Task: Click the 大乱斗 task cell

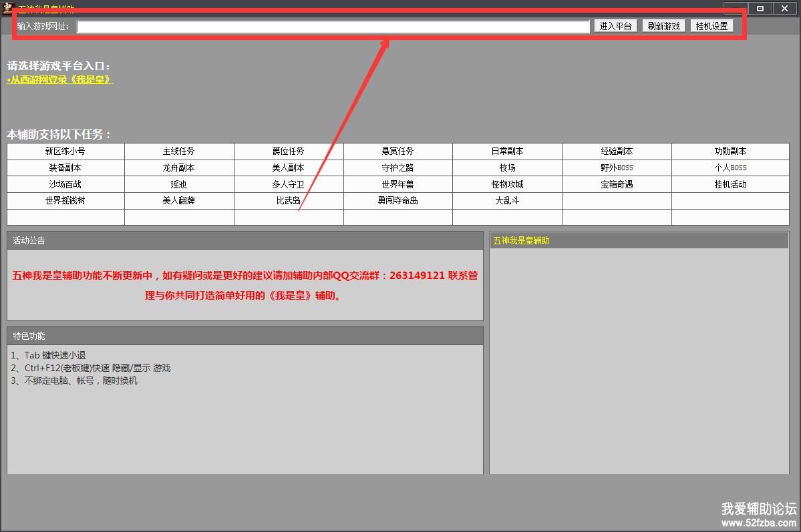Action: click(x=507, y=200)
